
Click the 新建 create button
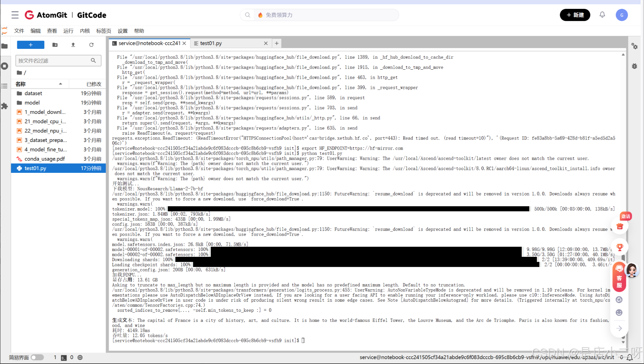575,15
